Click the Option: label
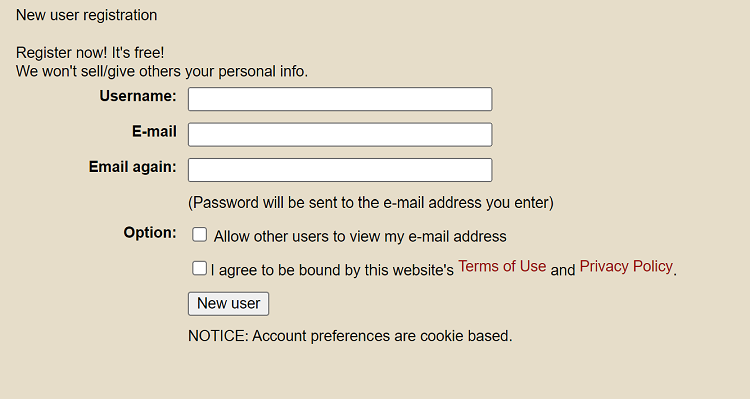Image resolution: width=750 pixels, height=399 pixels. [x=150, y=233]
